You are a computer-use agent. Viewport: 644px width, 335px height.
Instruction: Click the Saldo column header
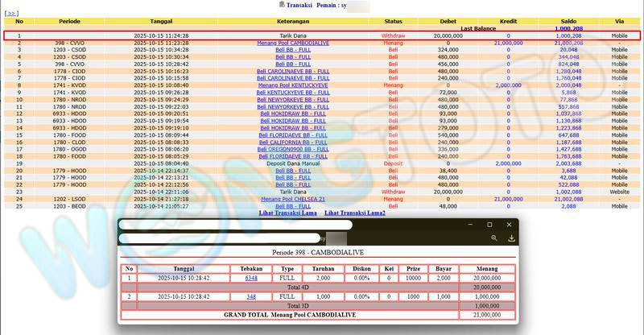pos(569,21)
